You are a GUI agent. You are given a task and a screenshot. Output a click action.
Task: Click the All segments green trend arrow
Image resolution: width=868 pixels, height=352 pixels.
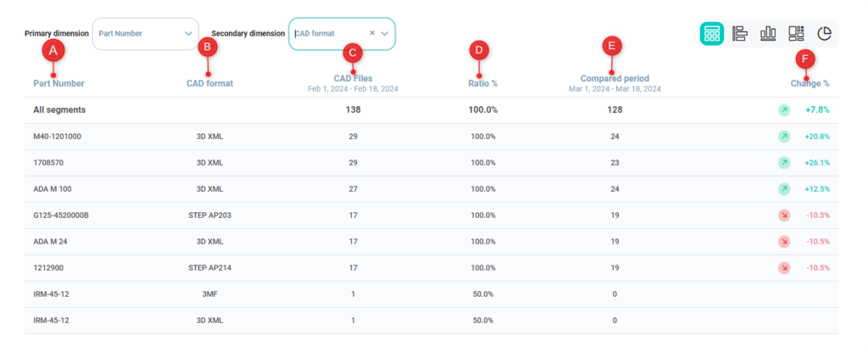pyautogui.click(x=784, y=110)
